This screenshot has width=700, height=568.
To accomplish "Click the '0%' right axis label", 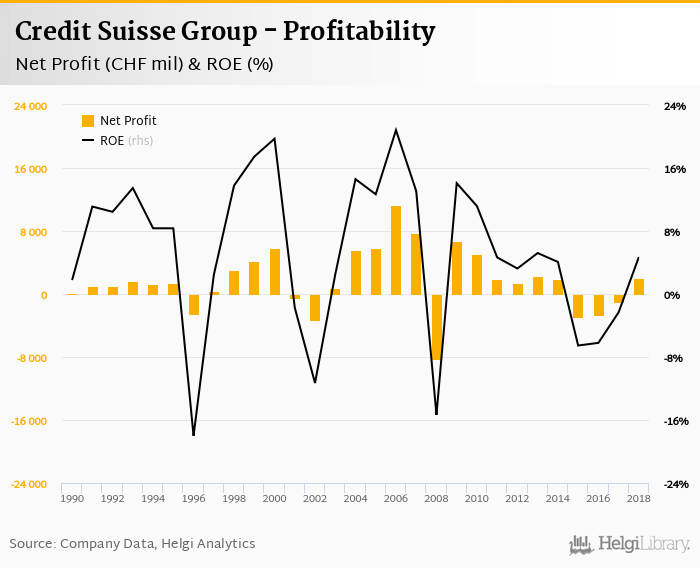I will 673,295.
